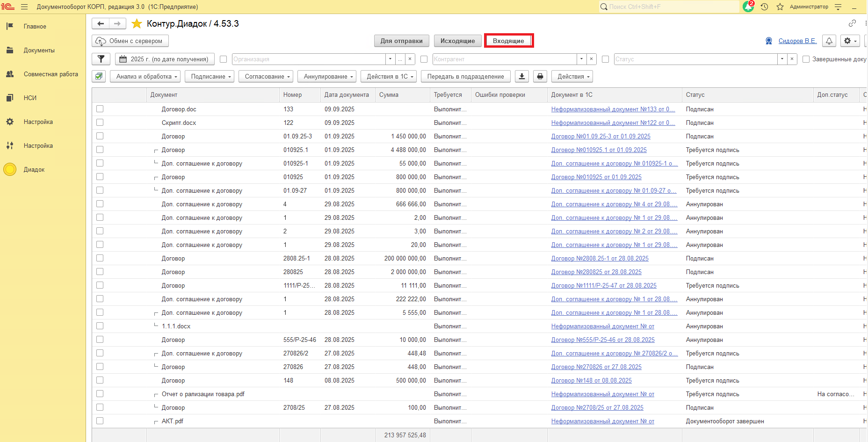Expand the Подписание dropdown menu

point(210,76)
